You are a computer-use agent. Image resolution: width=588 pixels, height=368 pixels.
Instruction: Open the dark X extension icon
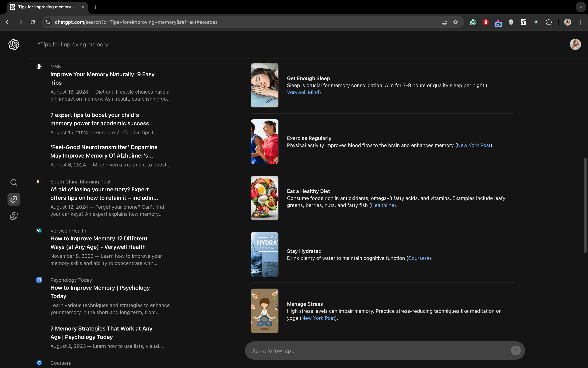pyautogui.click(x=536, y=22)
